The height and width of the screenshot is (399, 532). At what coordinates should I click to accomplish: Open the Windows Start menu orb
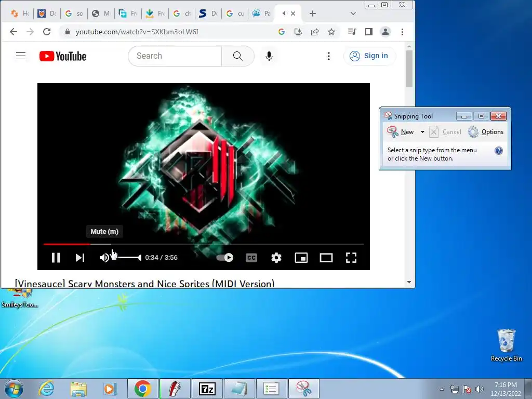pyautogui.click(x=14, y=389)
